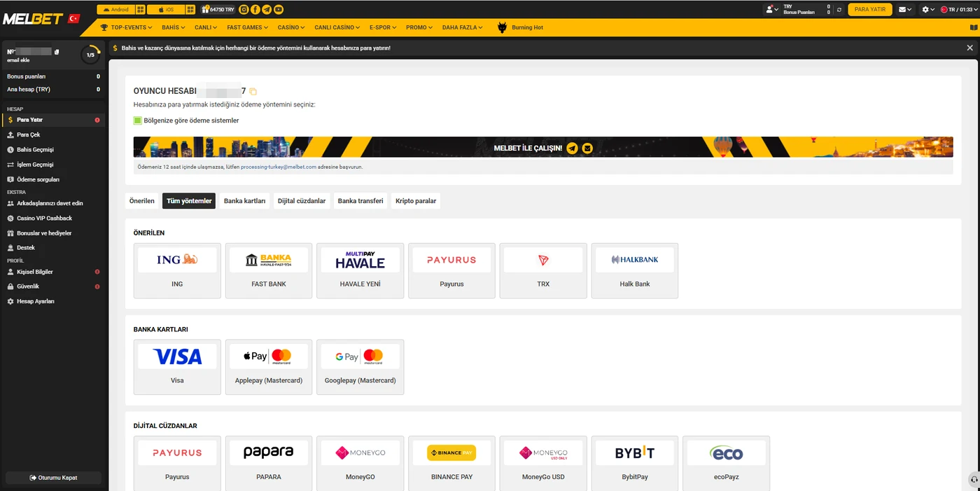Expand the CANLI dropdown menu

pos(206,27)
